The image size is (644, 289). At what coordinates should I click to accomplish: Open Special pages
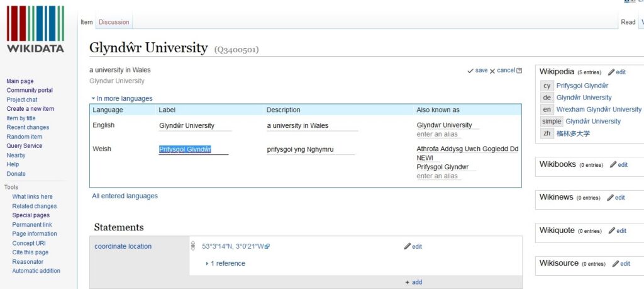31,215
